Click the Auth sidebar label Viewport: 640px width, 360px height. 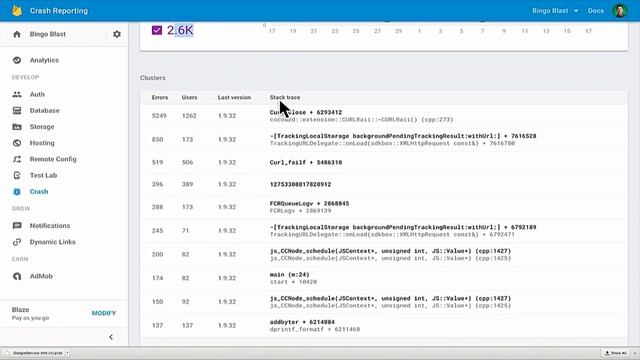point(37,94)
